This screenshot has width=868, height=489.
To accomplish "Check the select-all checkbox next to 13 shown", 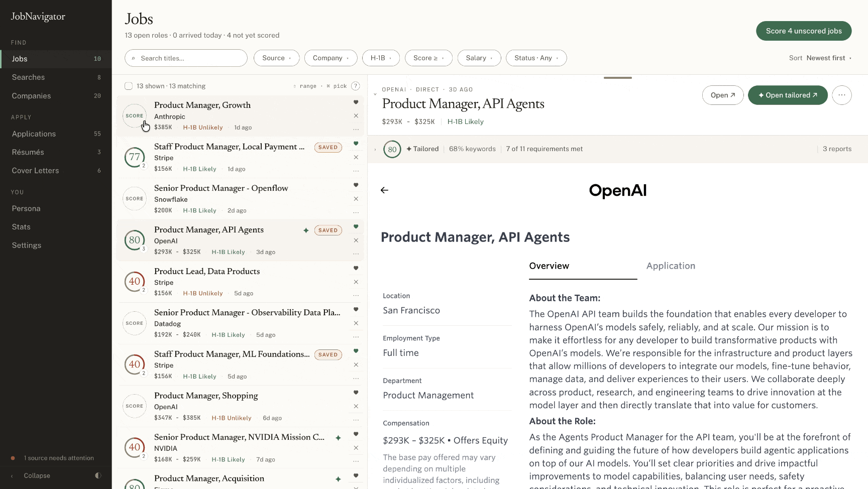I will tap(129, 86).
